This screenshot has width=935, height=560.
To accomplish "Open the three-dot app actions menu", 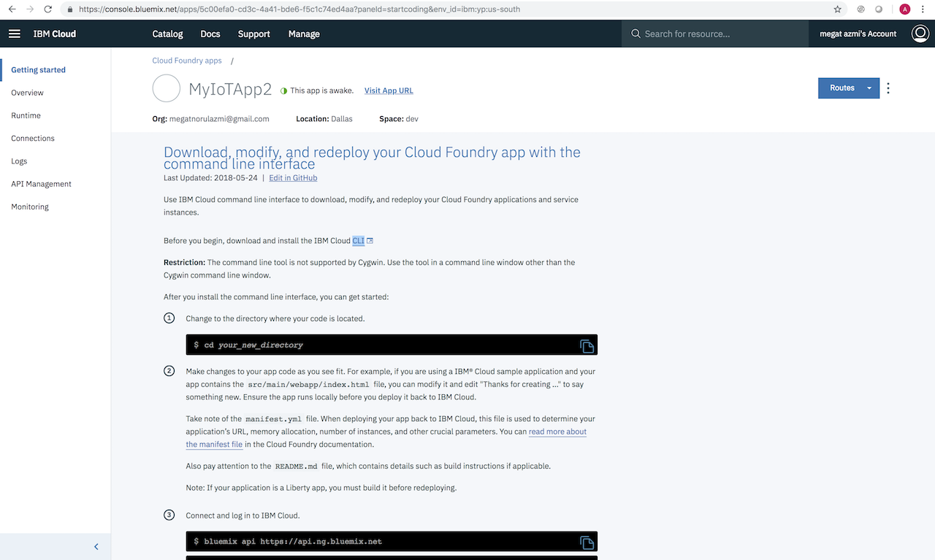I will (x=888, y=88).
